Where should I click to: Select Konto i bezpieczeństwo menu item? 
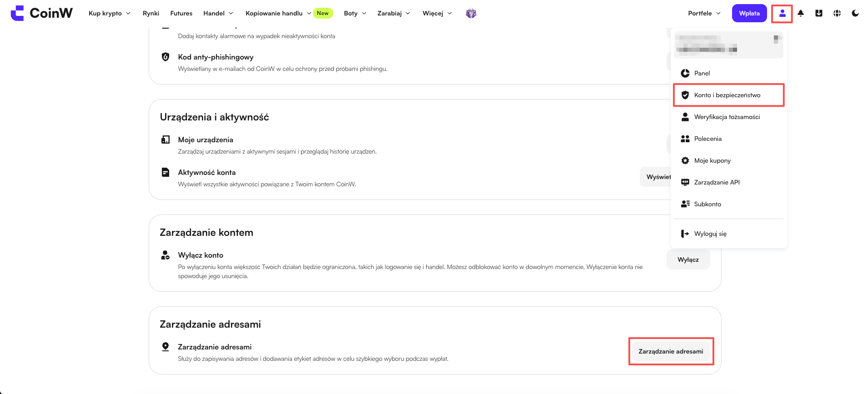728,95
